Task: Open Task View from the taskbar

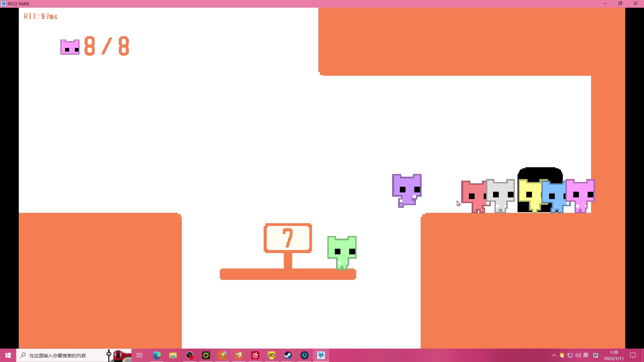Action: 140,355
